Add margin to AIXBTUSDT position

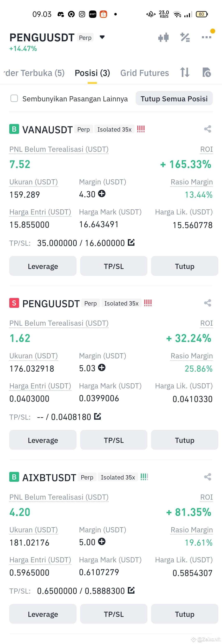(102, 542)
